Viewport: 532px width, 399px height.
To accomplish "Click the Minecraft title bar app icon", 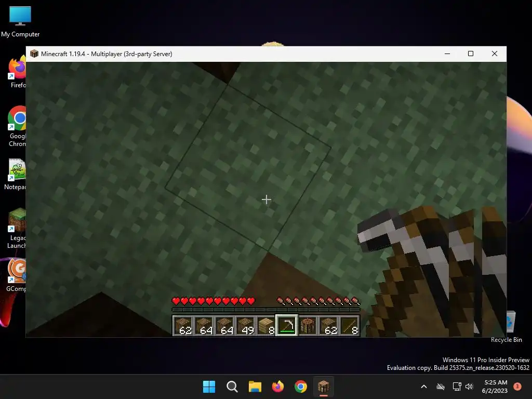I will pos(34,54).
